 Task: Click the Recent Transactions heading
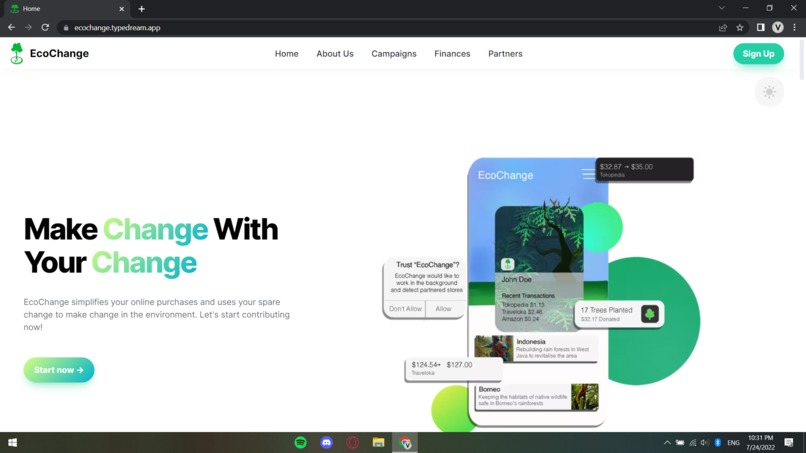point(528,296)
